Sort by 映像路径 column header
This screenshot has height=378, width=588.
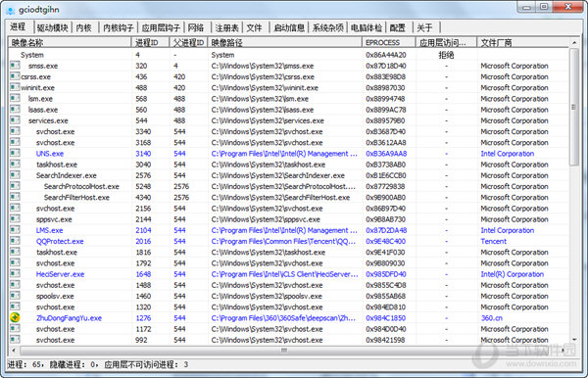point(285,42)
